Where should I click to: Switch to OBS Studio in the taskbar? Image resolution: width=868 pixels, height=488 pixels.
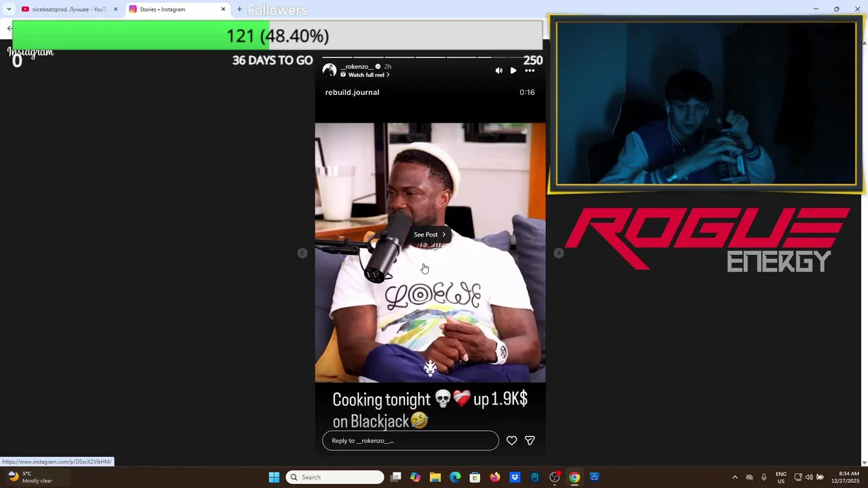(555, 477)
